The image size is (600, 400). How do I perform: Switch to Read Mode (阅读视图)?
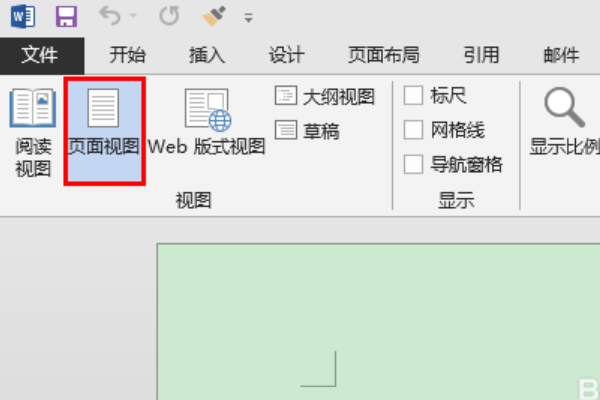(33, 132)
